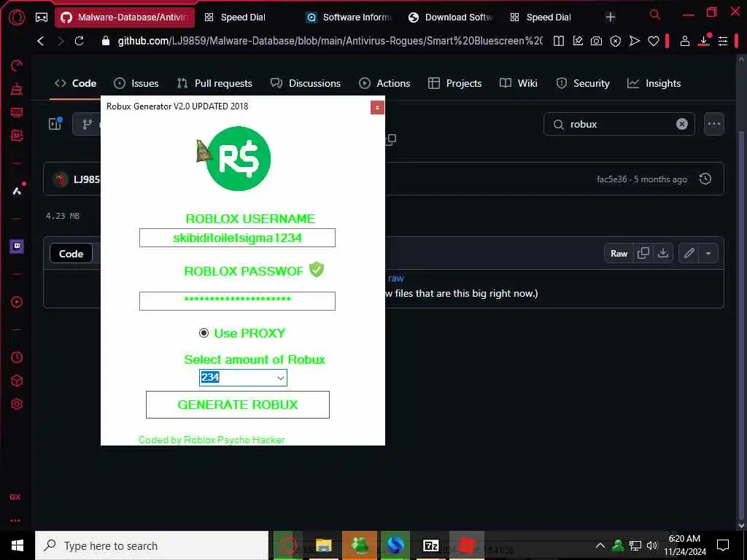Open the GX Corner gamepad icon

(x=42, y=17)
